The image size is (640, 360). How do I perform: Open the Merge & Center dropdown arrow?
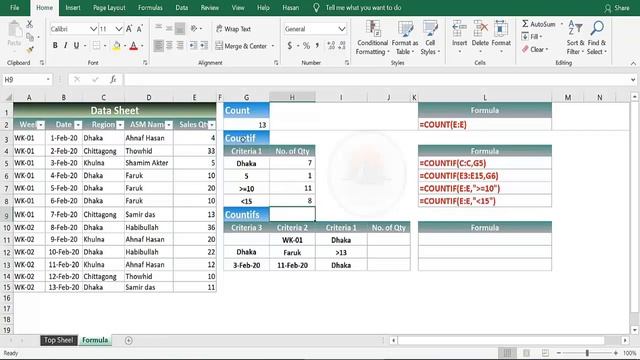pyautogui.click(x=273, y=46)
